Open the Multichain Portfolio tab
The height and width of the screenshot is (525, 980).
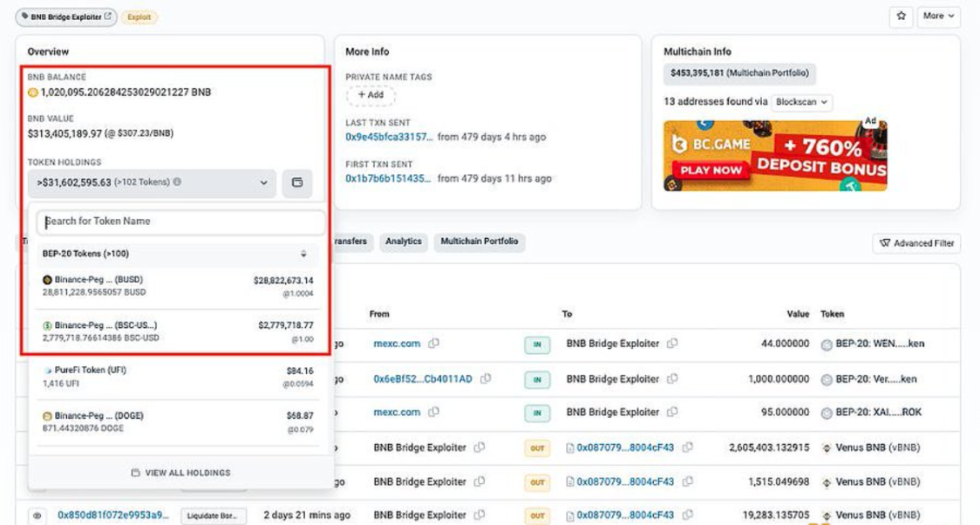coord(479,242)
